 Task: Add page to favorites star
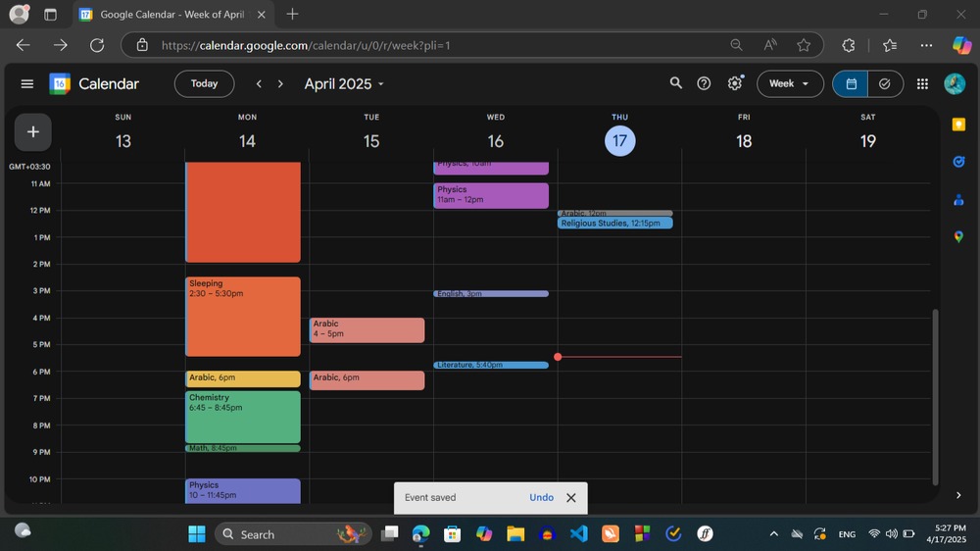pyautogui.click(x=804, y=45)
